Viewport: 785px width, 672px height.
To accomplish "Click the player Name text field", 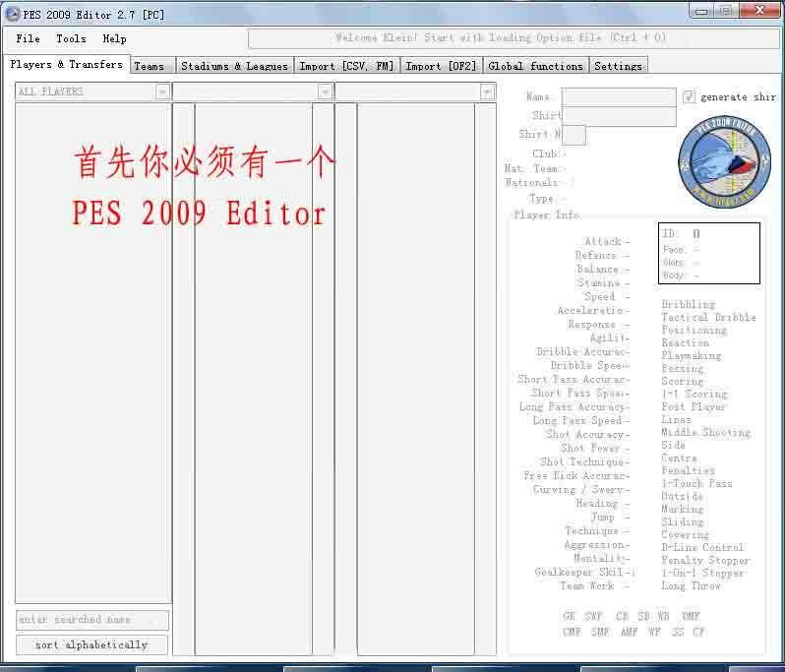I will [x=619, y=97].
